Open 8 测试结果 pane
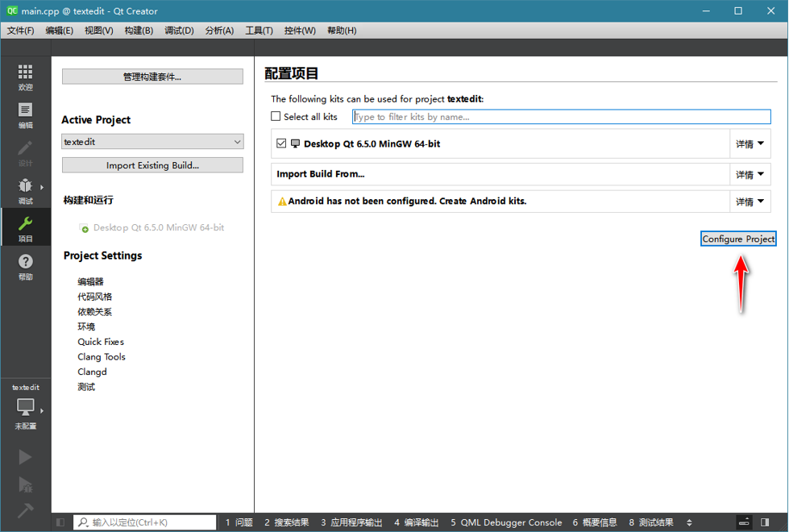The width and height of the screenshot is (789, 532). 651,522
